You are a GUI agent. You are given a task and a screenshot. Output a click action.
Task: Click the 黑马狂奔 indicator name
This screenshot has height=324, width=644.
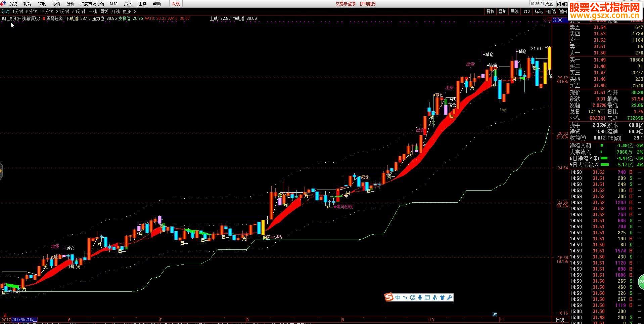tap(54, 19)
